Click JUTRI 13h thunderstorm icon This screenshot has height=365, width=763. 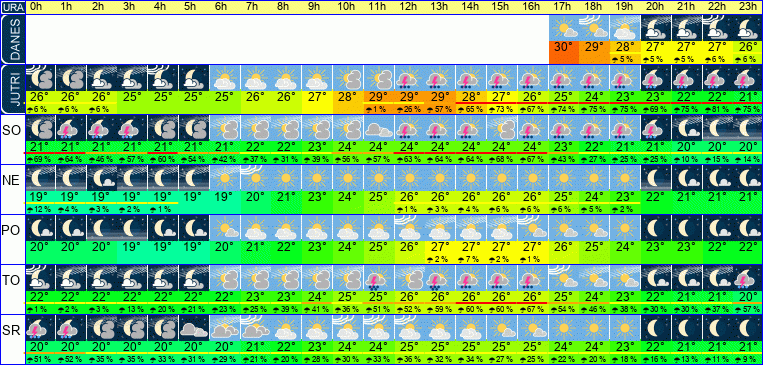pyautogui.click(x=441, y=78)
